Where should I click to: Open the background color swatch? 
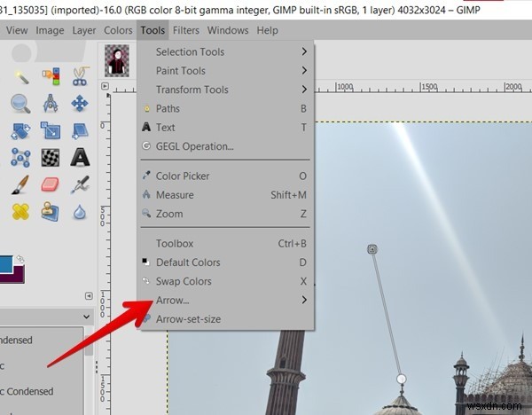[x=17, y=277]
